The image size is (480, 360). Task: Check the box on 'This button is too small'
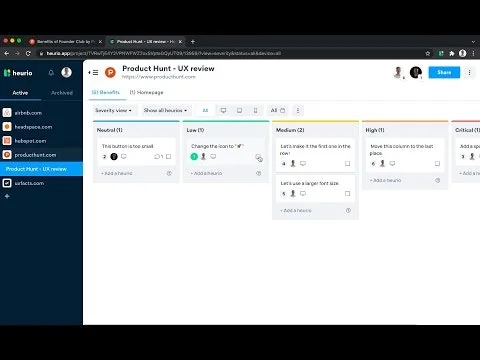coord(169,157)
